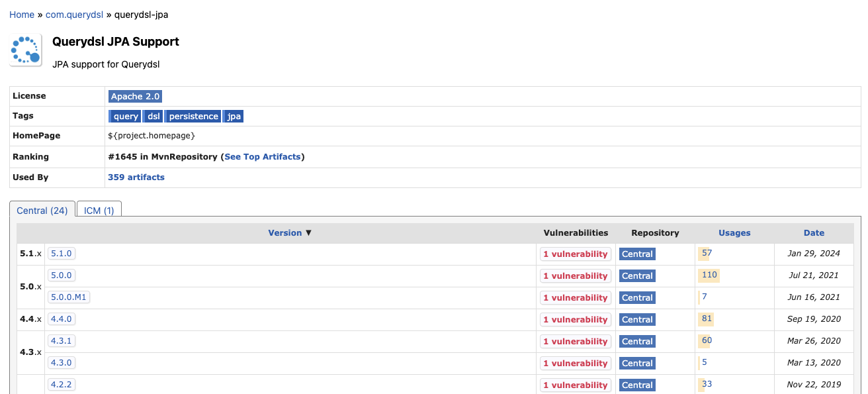Open the 7 usages of 5.0.0.M1
The height and width of the screenshot is (394, 868).
click(x=705, y=297)
